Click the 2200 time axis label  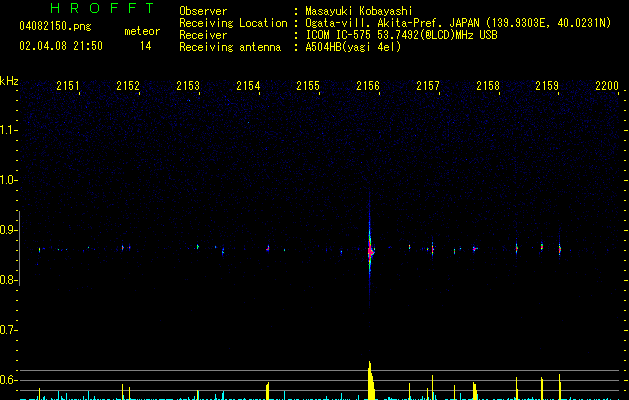click(x=607, y=86)
